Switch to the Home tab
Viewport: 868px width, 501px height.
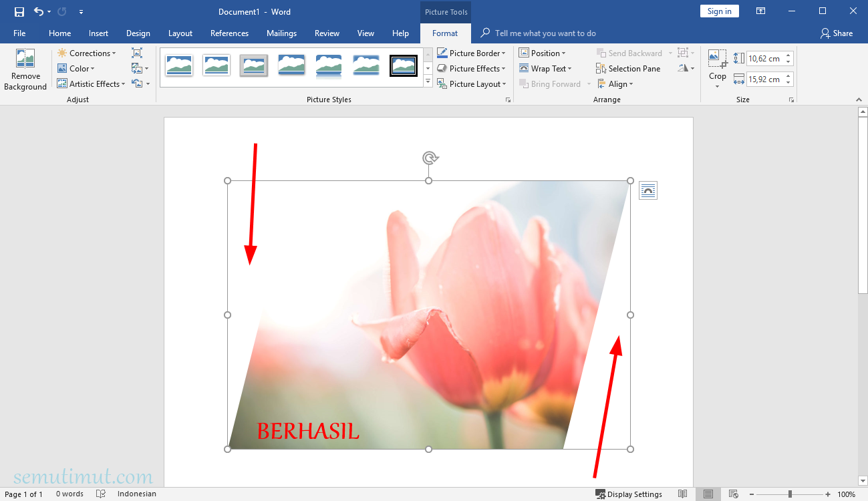pos(60,33)
